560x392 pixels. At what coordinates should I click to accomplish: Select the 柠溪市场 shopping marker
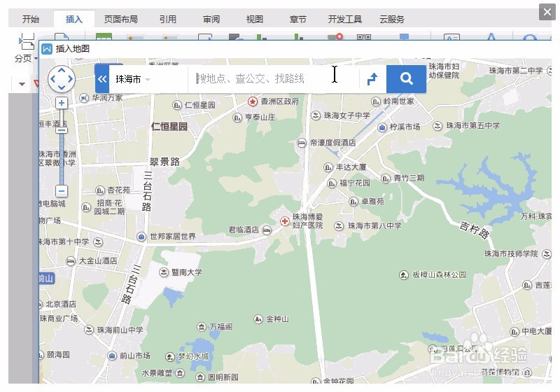click(x=382, y=127)
